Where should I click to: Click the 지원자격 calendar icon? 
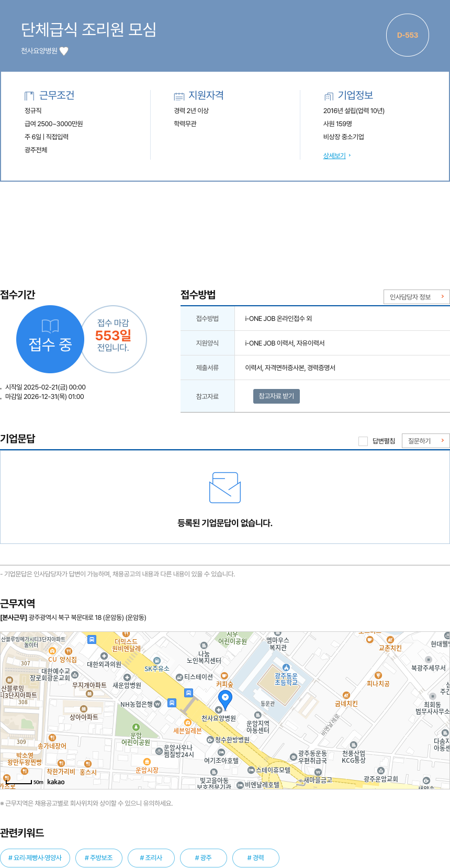coord(179,96)
